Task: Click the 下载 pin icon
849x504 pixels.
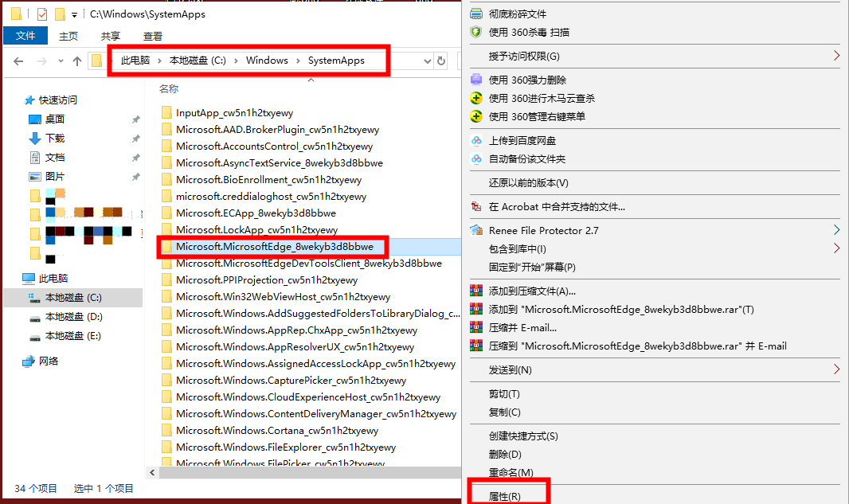Action: click(136, 139)
